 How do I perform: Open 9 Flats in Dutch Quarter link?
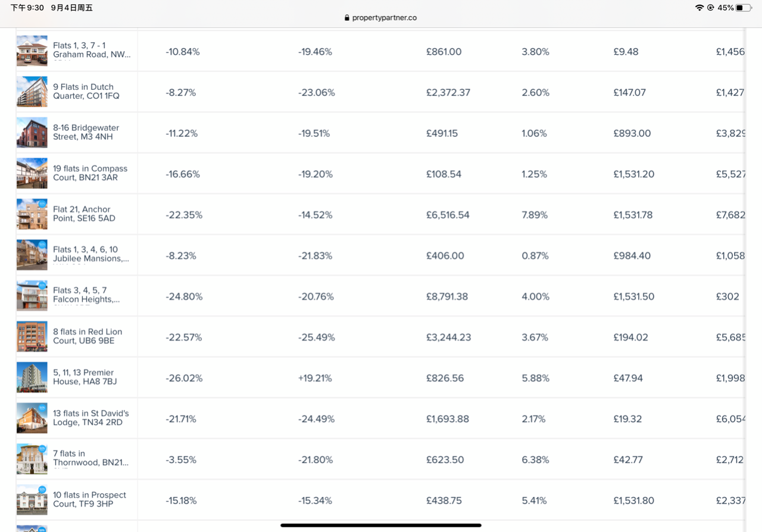86,91
